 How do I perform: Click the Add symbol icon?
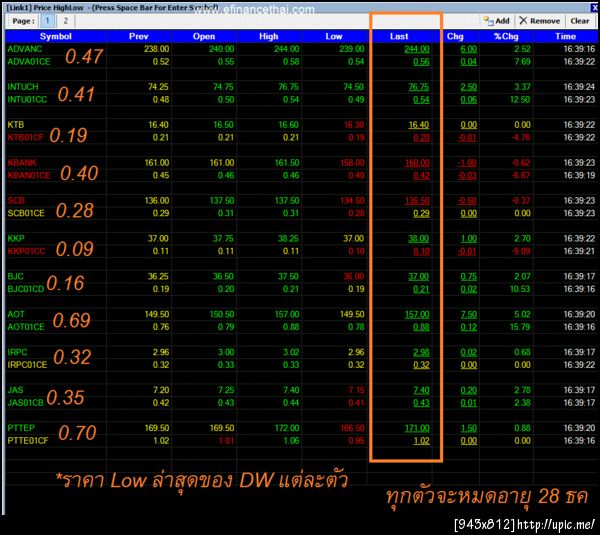pos(488,21)
